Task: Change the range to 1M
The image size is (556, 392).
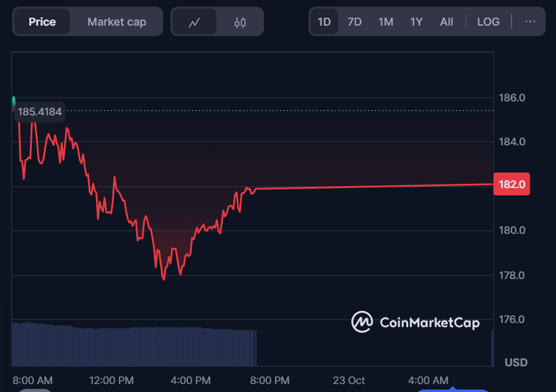Action: coord(386,22)
